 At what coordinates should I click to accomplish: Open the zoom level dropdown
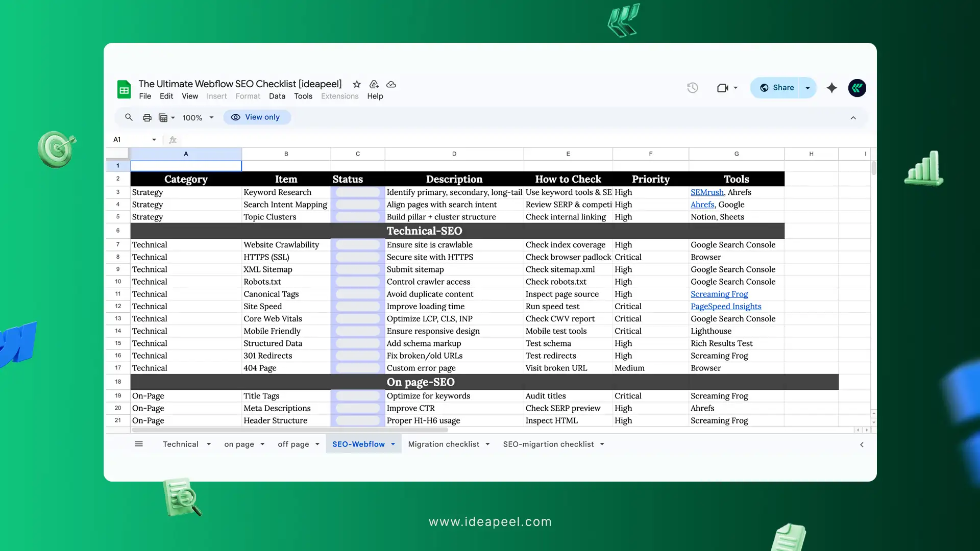pos(211,117)
